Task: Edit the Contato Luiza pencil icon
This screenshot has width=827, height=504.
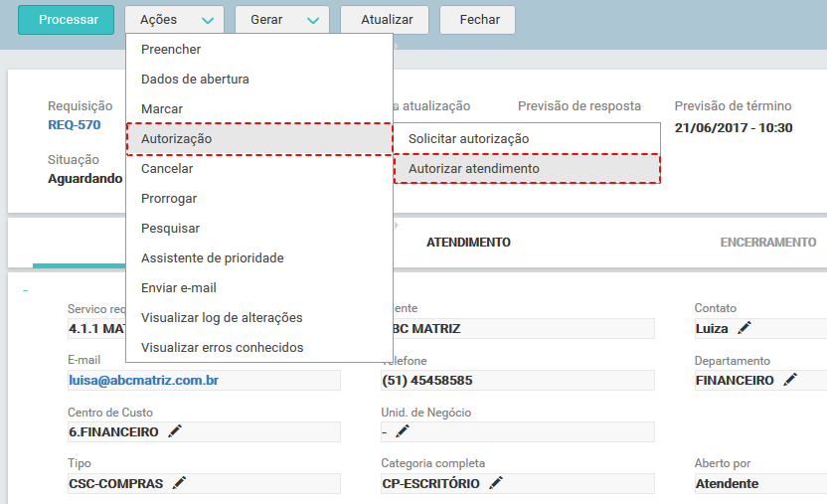Action: (744, 328)
